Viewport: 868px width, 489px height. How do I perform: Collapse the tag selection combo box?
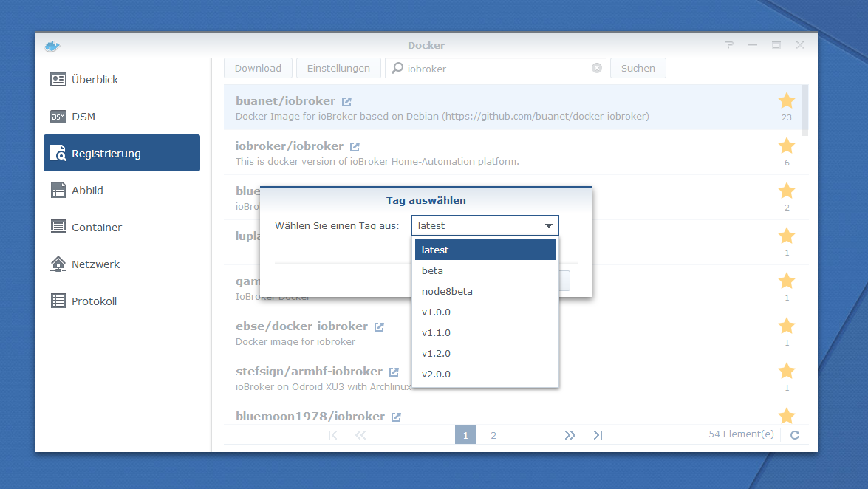549,225
